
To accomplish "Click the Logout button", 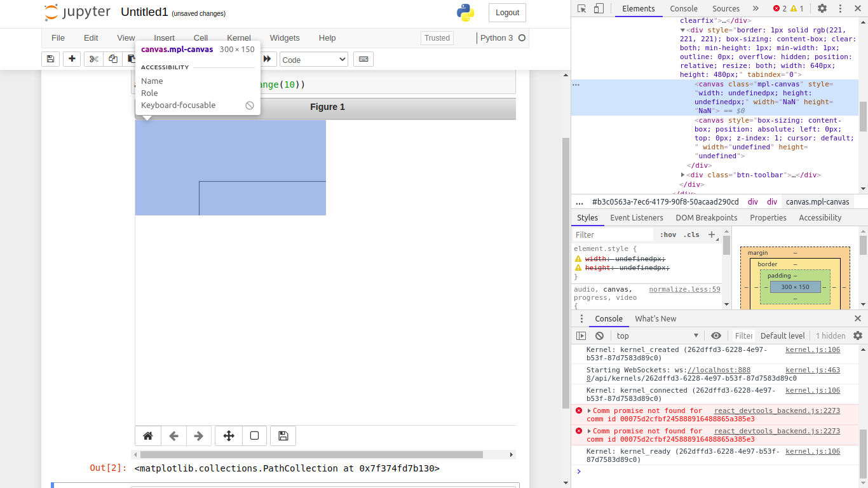I will coord(507,13).
